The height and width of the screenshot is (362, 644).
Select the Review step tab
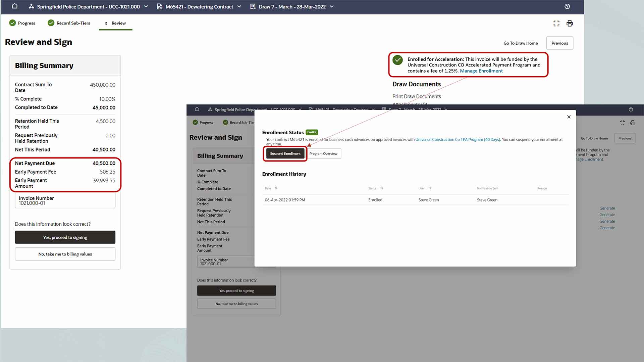115,23
